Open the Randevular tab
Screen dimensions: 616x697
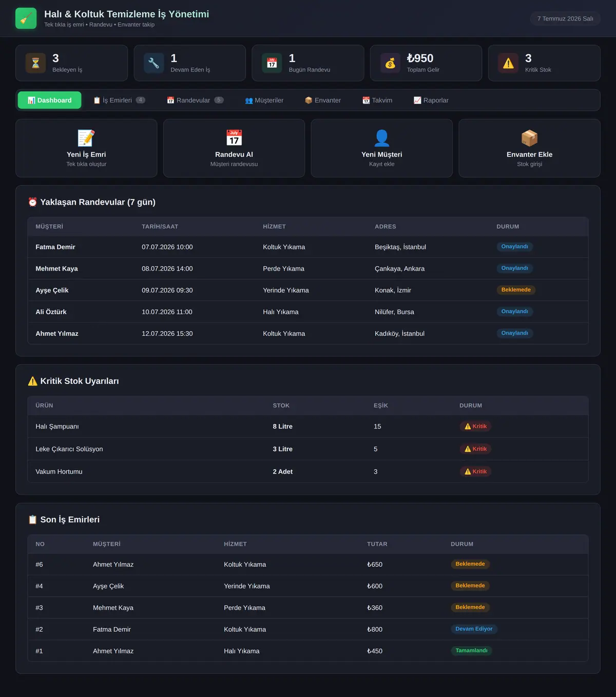[195, 100]
